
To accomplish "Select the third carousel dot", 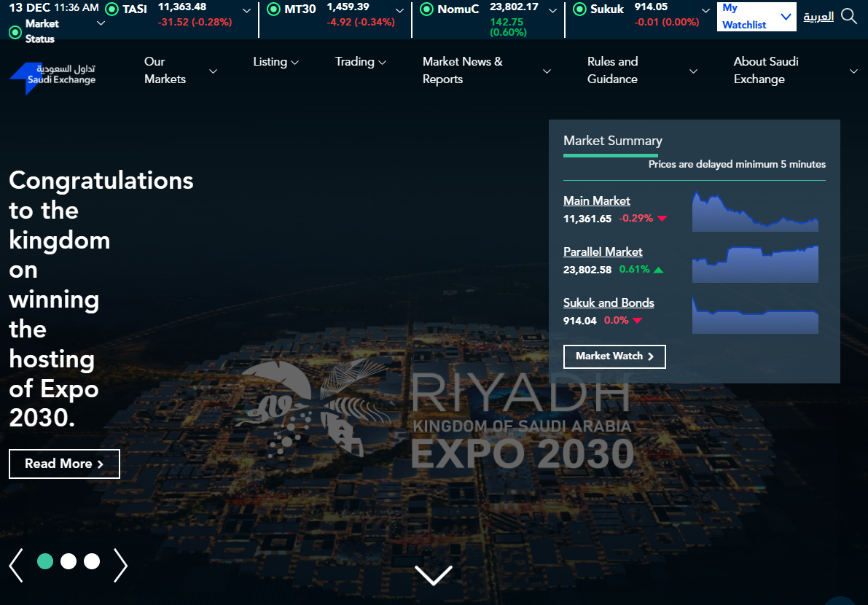I will (92, 561).
